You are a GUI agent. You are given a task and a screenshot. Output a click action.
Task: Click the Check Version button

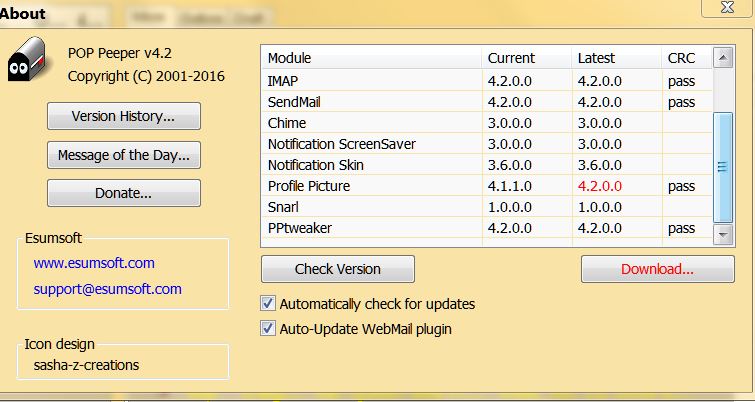point(338,269)
